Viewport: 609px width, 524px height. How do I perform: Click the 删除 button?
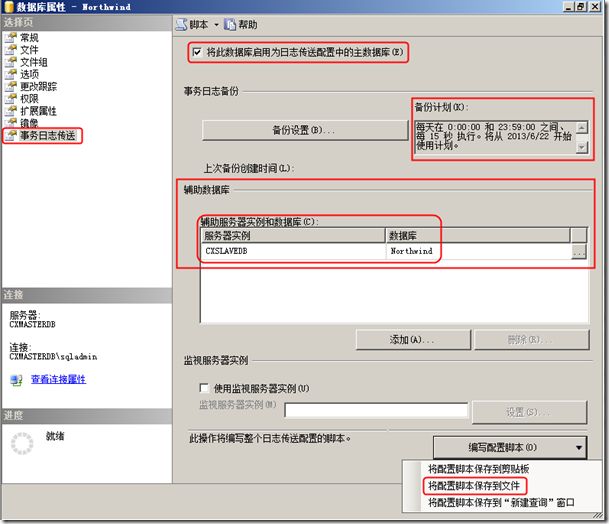click(531, 340)
